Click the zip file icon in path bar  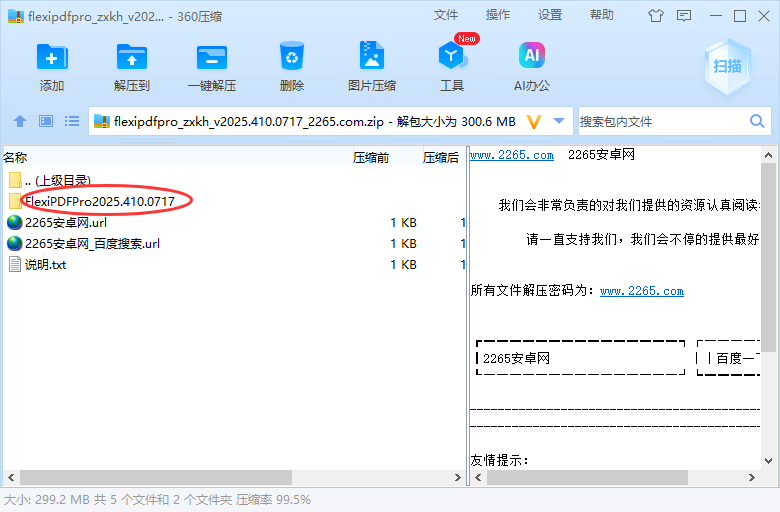tap(102, 121)
